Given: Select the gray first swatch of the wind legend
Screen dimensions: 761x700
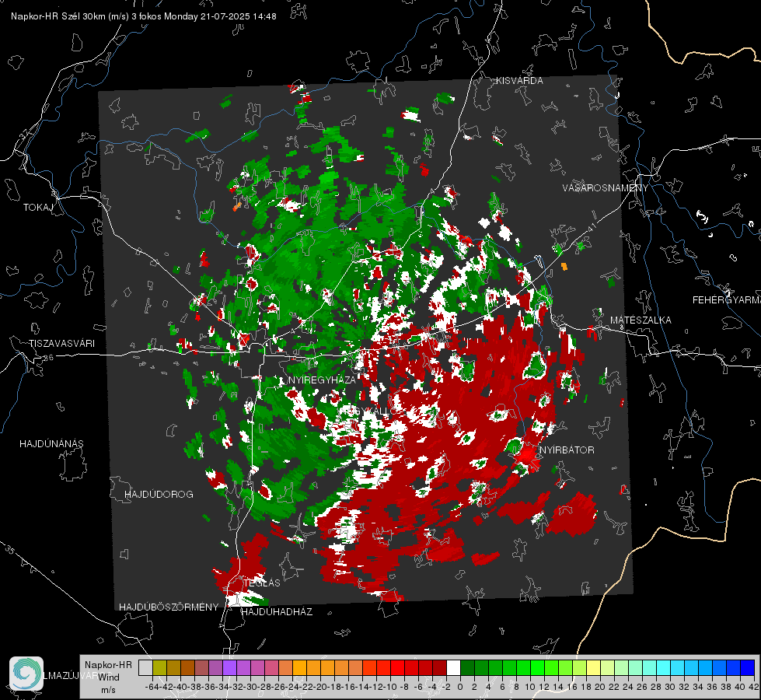Looking at the screenshot, I should (145, 667).
